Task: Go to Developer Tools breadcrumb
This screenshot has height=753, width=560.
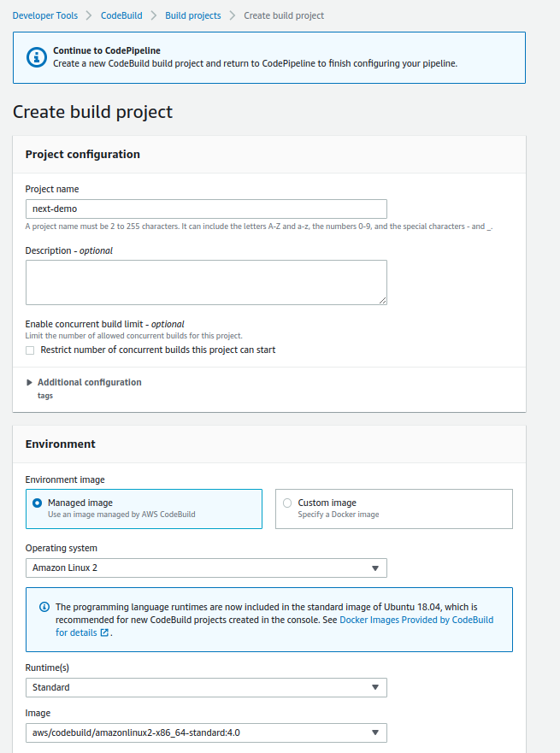Action: tap(45, 15)
